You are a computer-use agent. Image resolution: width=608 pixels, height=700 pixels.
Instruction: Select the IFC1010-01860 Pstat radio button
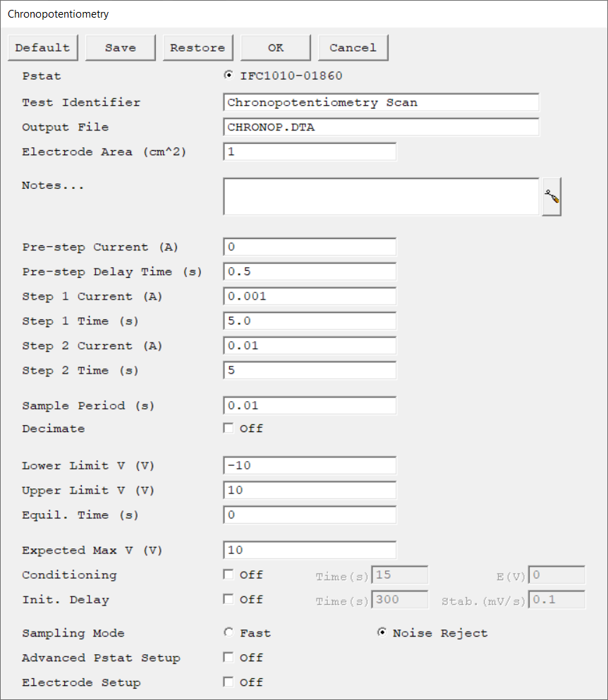pos(228,75)
